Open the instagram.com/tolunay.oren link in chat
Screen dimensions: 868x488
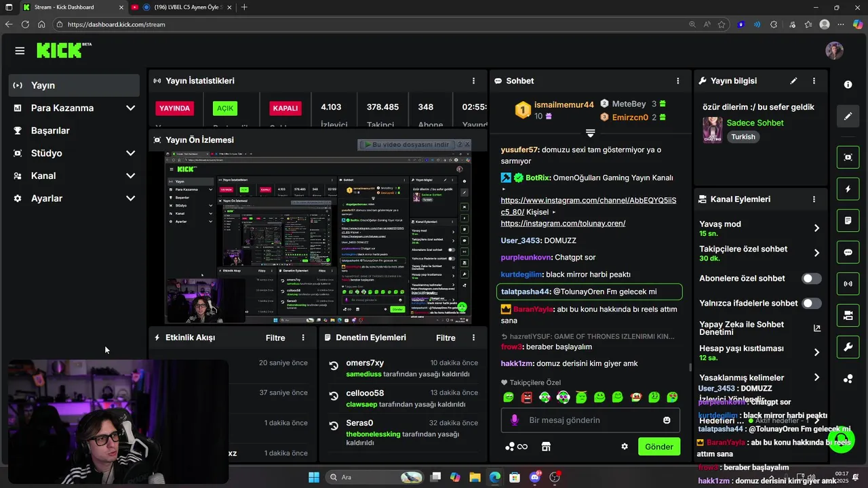coord(563,223)
